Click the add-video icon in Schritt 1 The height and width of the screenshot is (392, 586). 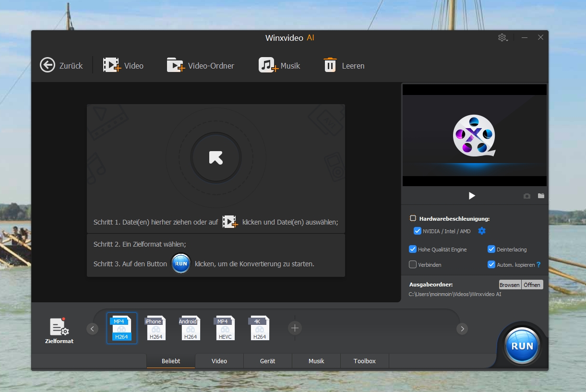coord(230,222)
